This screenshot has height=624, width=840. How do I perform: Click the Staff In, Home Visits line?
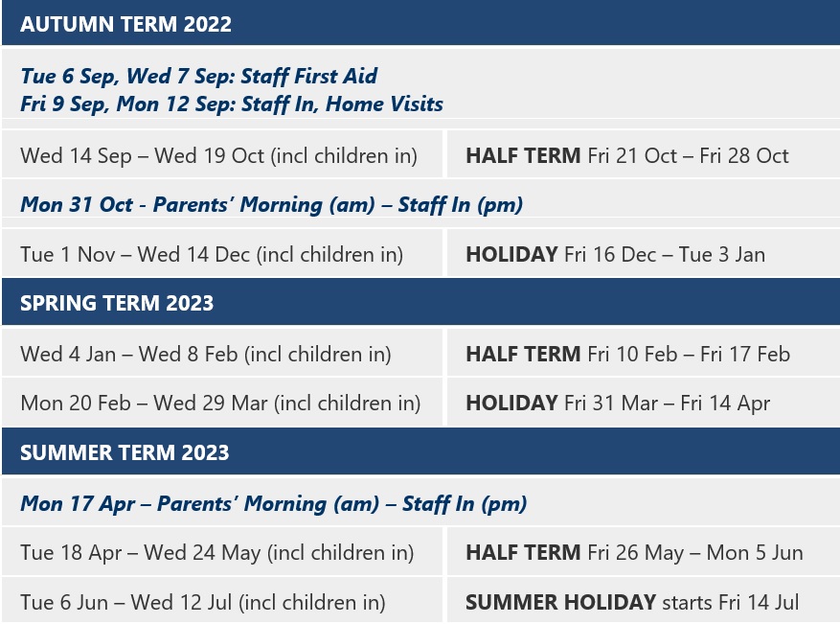tap(231, 104)
